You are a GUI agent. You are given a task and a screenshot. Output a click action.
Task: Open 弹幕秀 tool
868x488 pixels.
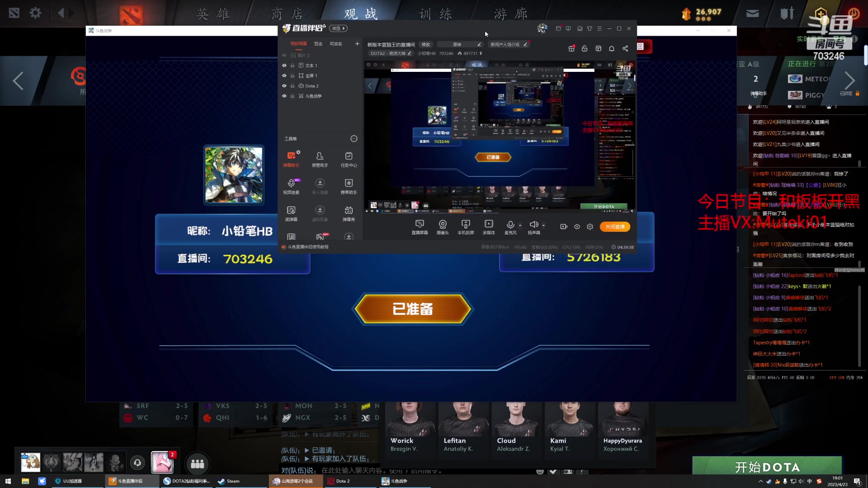point(349,213)
